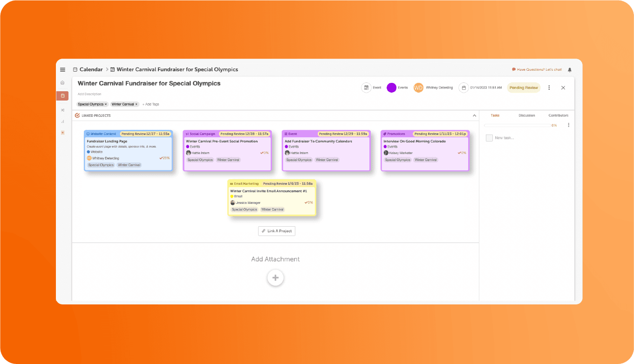Viewport: 634px width, 364px height.
Task: Open notifications via the bell icon
Action: click(569, 69)
